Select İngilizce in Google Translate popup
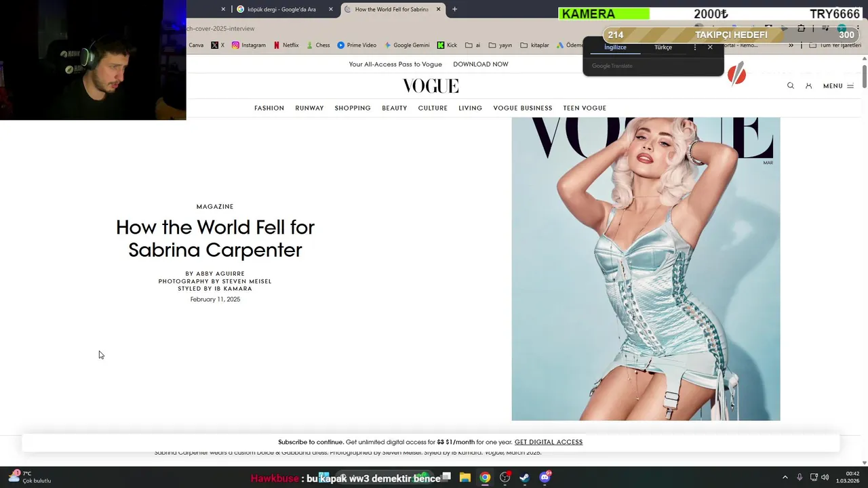This screenshot has width=868, height=488. click(x=615, y=47)
